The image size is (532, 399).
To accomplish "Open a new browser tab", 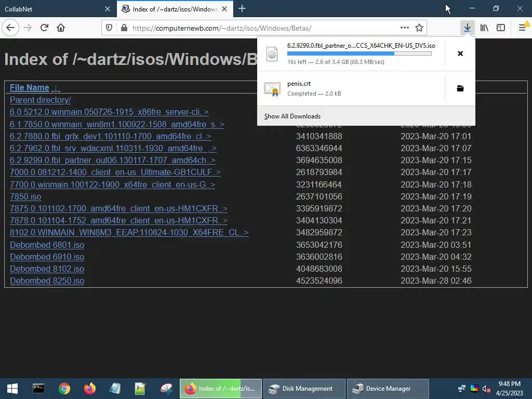I will [x=242, y=9].
